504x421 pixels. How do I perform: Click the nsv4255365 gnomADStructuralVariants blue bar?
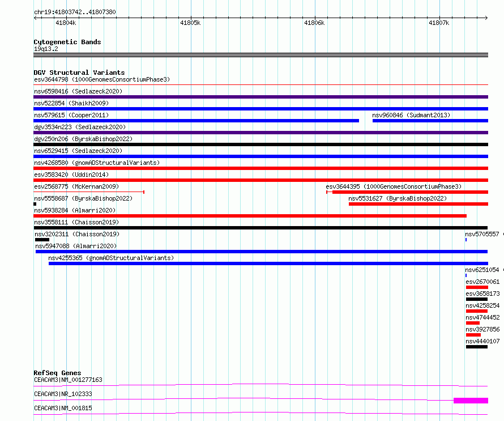tap(268, 263)
